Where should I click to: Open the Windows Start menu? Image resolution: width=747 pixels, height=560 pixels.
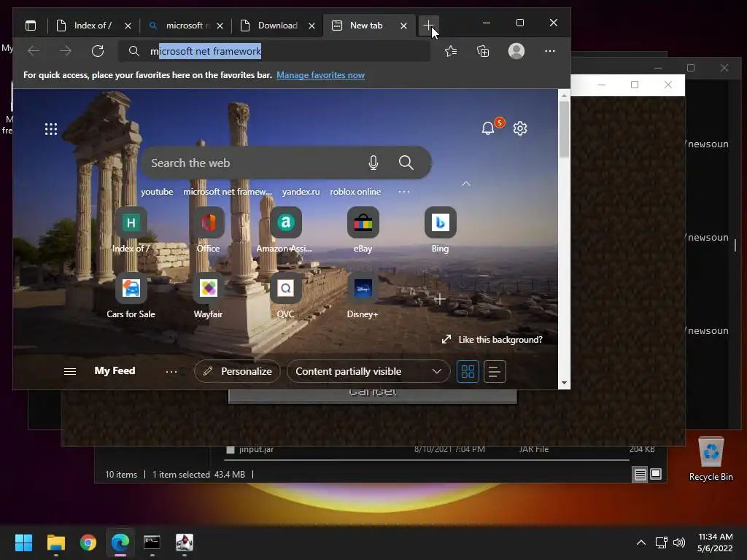click(23, 542)
